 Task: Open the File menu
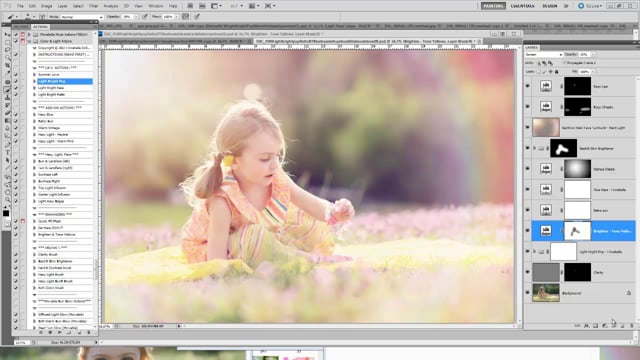point(20,6)
